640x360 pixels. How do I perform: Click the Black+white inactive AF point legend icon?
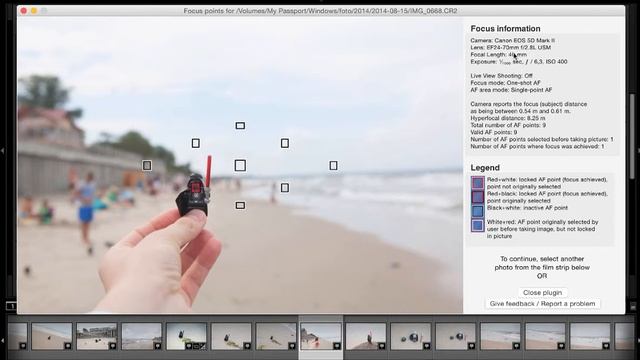click(478, 211)
